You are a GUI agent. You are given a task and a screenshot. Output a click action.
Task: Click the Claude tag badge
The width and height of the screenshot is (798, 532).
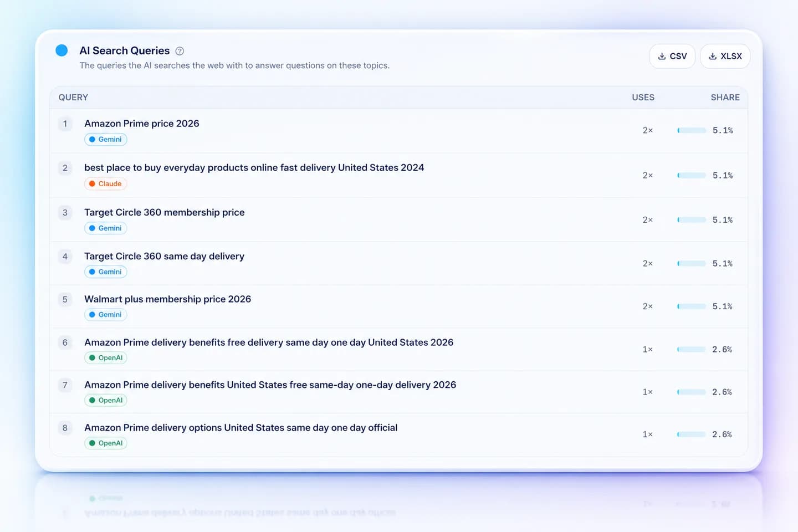tap(106, 183)
